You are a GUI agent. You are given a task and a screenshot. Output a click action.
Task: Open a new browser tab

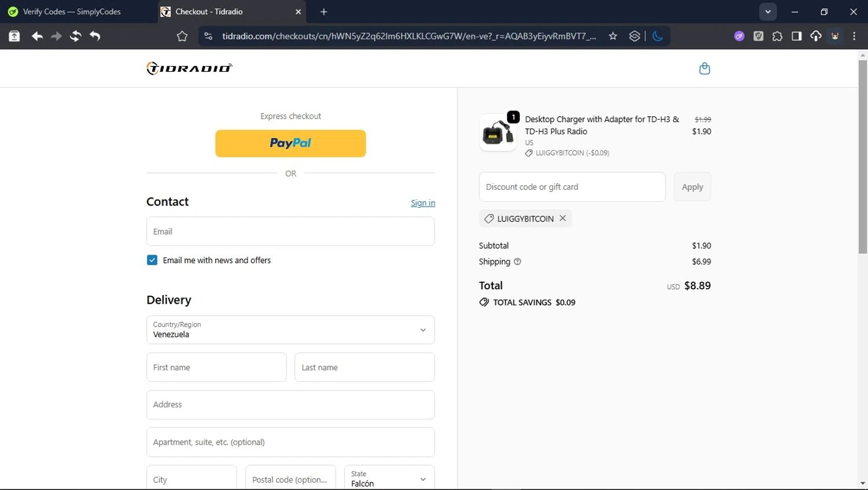[324, 12]
